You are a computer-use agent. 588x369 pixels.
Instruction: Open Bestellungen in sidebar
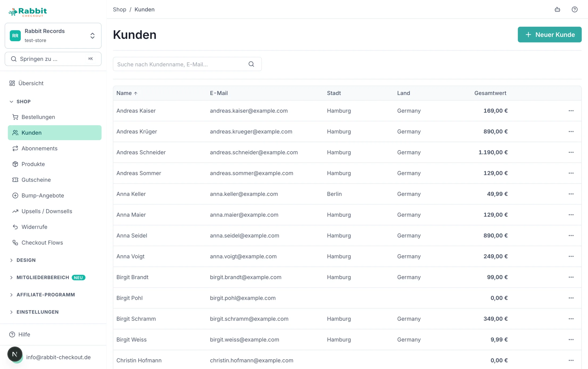tap(55, 117)
